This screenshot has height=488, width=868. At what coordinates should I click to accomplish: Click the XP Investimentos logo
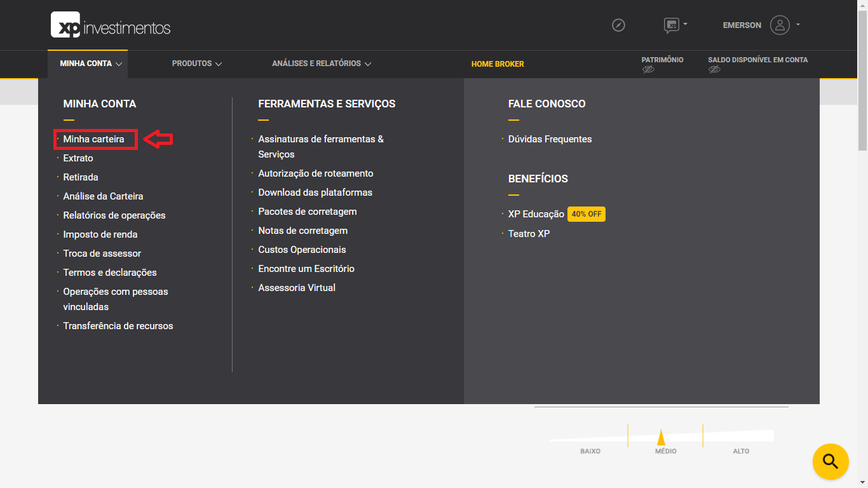(x=111, y=25)
